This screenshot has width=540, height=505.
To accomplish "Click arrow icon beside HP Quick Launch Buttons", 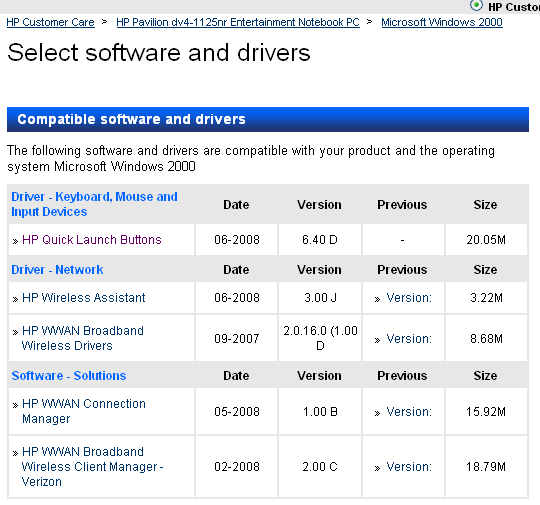I will pyautogui.click(x=15, y=241).
